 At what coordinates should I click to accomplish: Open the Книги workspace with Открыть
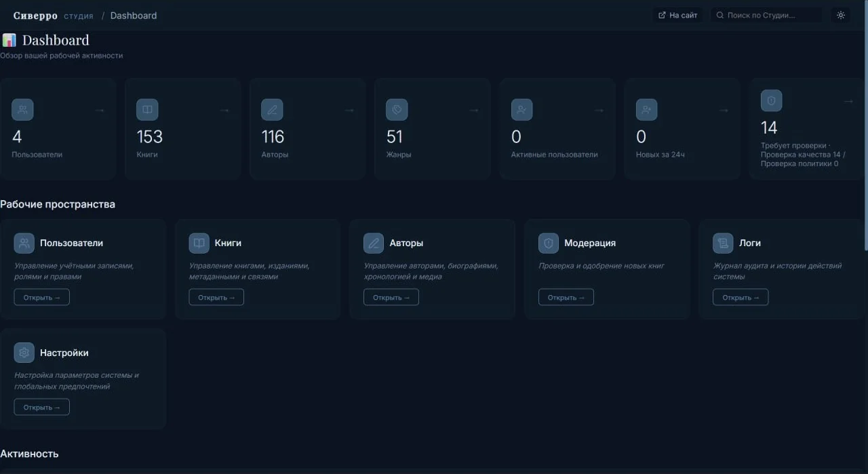tap(216, 297)
